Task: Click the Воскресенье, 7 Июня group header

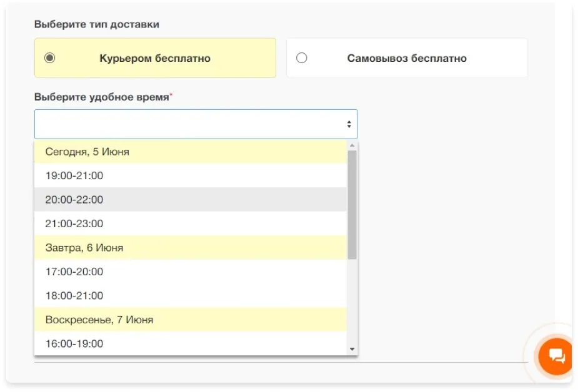Action: point(99,320)
